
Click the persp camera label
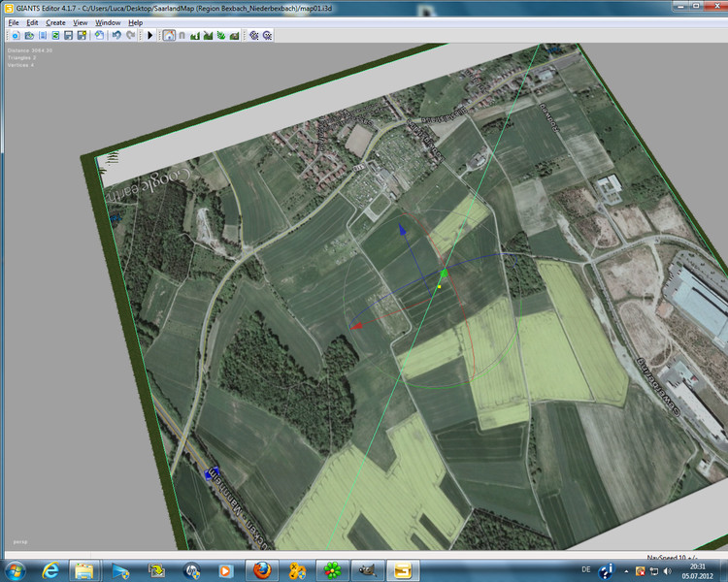pyautogui.click(x=20, y=541)
